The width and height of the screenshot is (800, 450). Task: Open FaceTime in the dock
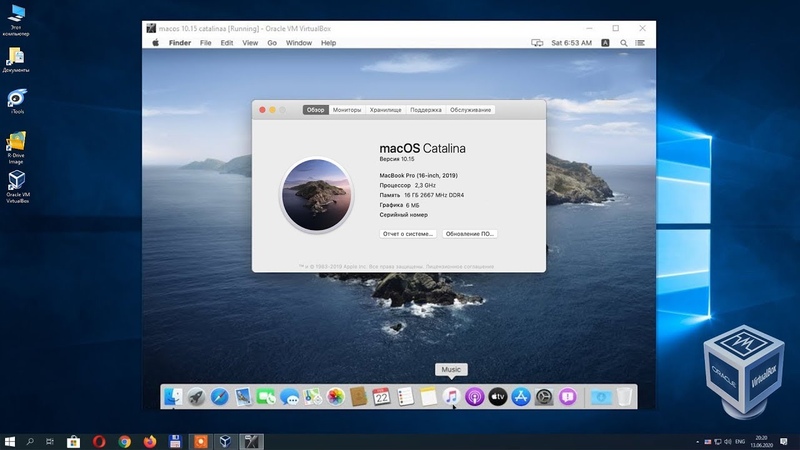pos(266,397)
